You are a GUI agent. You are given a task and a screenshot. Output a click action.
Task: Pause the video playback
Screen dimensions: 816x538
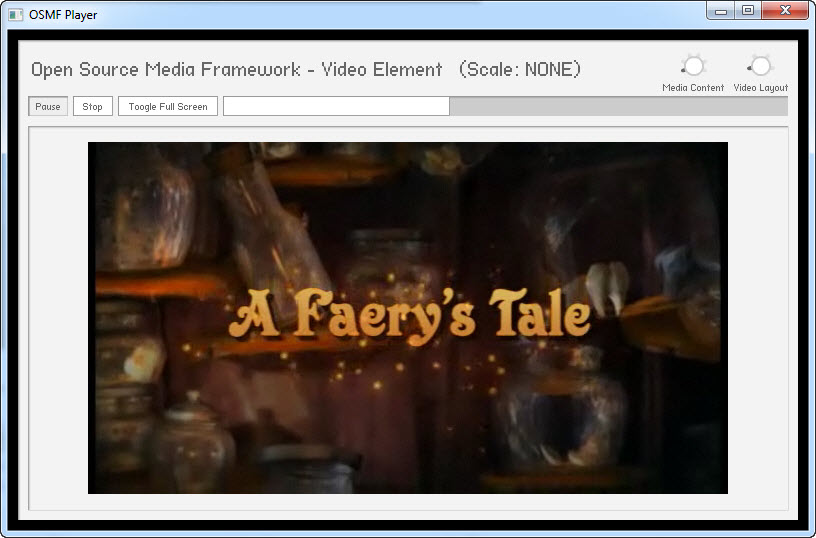coord(48,107)
